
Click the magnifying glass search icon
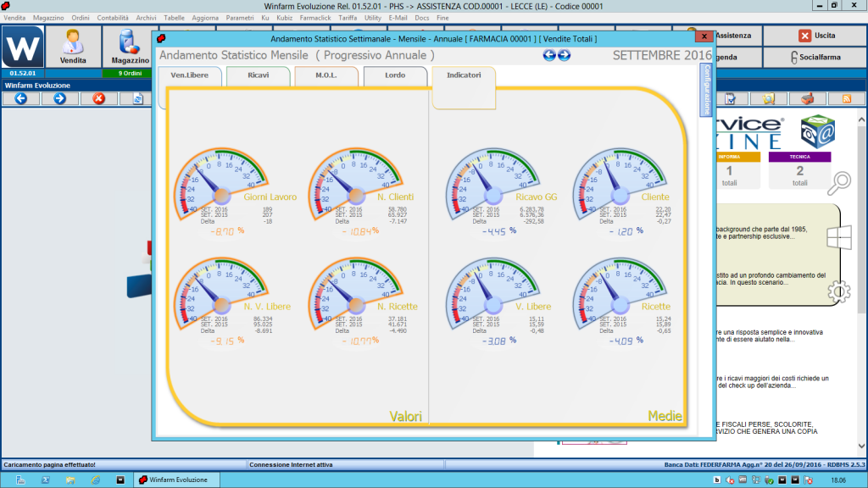839,183
